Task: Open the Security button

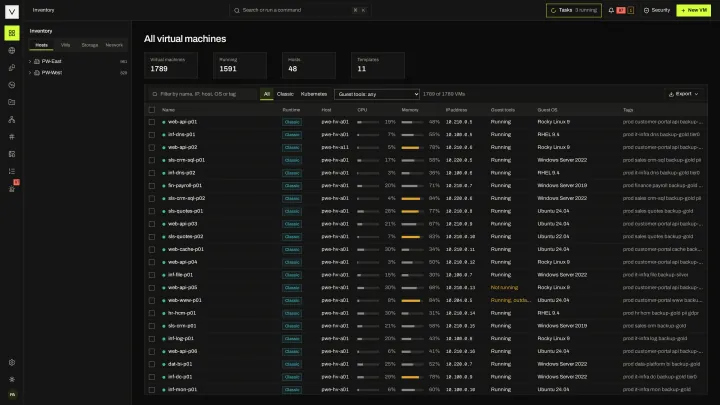Action: 657,10
